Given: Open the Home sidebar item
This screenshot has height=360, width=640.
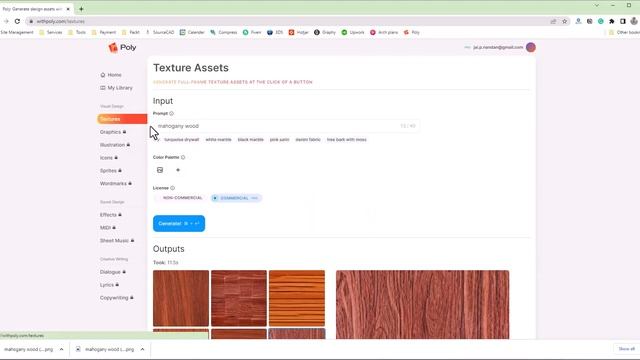Looking at the screenshot, I should point(111,75).
